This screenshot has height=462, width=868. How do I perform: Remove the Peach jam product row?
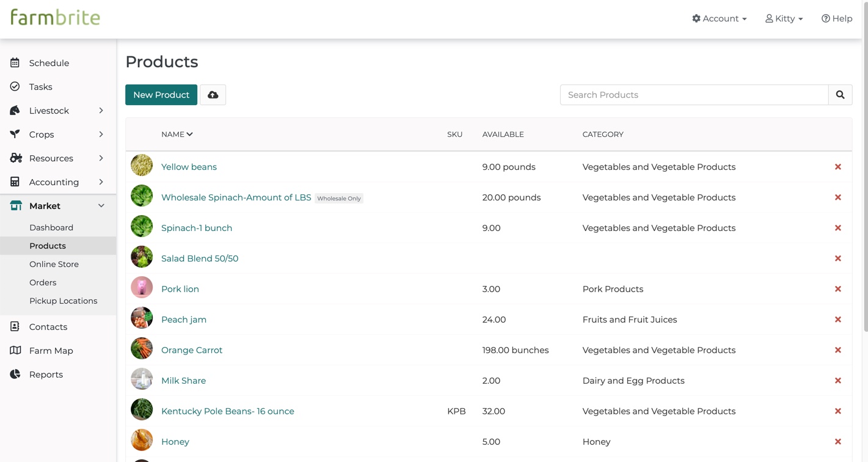(837, 320)
